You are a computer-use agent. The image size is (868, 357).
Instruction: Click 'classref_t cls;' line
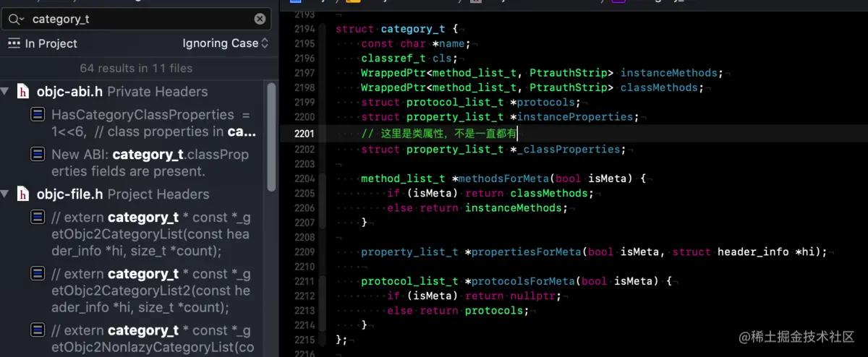point(409,58)
